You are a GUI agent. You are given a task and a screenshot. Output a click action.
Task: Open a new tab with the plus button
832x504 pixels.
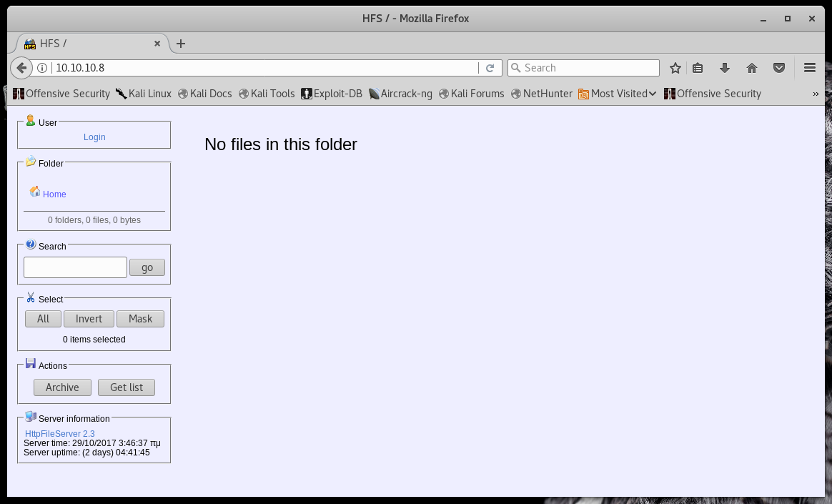[x=180, y=44]
